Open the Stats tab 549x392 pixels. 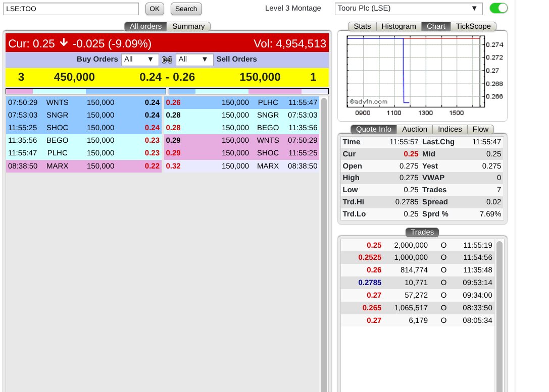[x=362, y=26]
